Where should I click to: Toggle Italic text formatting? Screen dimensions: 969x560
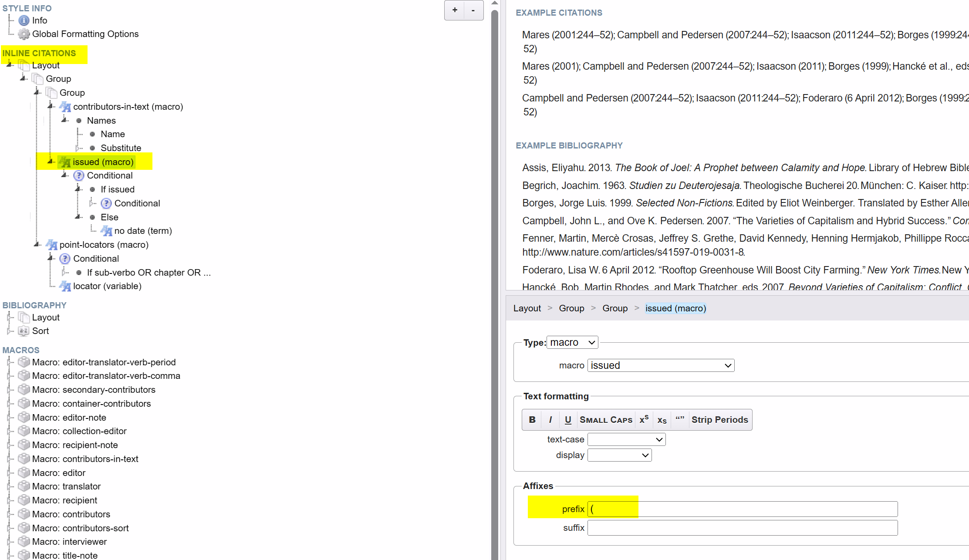click(550, 420)
